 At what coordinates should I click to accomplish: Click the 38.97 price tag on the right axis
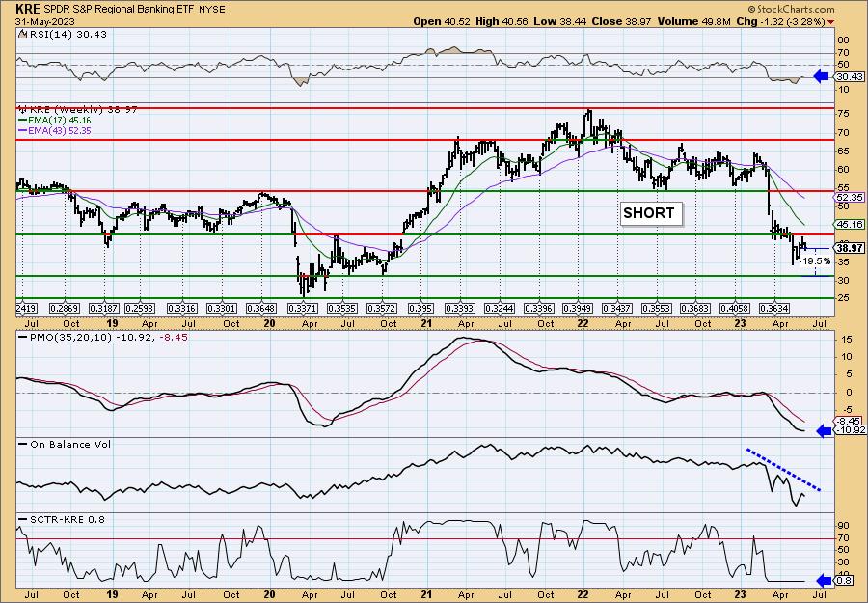point(851,248)
